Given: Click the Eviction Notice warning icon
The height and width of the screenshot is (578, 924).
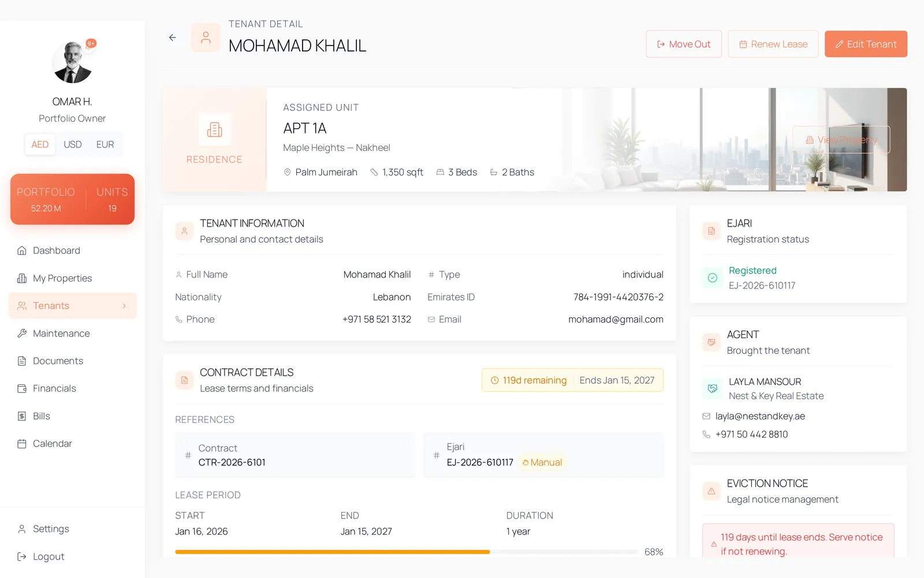Looking at the screenshot, I should tap(711, 491).
